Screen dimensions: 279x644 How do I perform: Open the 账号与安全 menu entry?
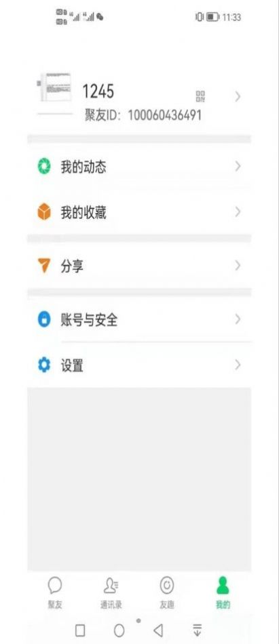click(140, 319)
